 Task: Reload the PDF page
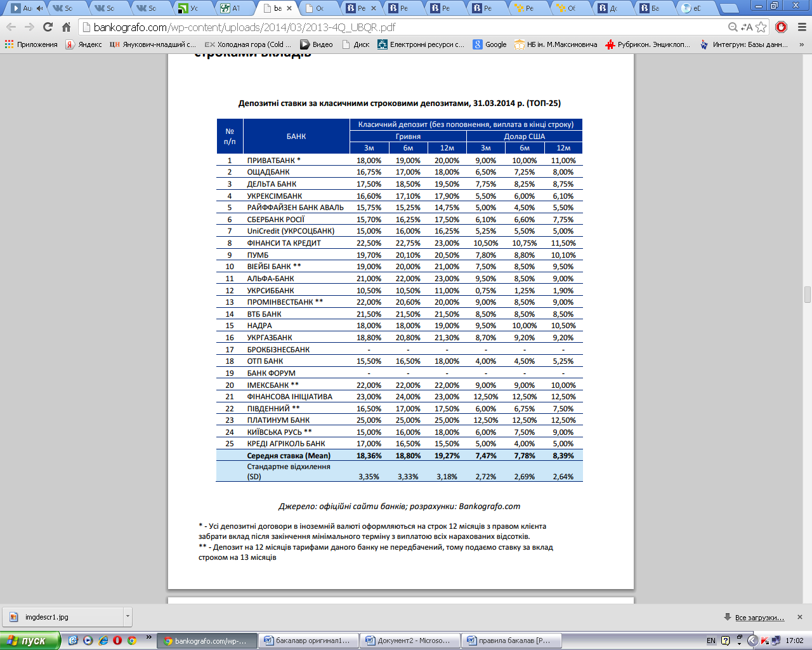pyautogui.click(x=48, y=27)
